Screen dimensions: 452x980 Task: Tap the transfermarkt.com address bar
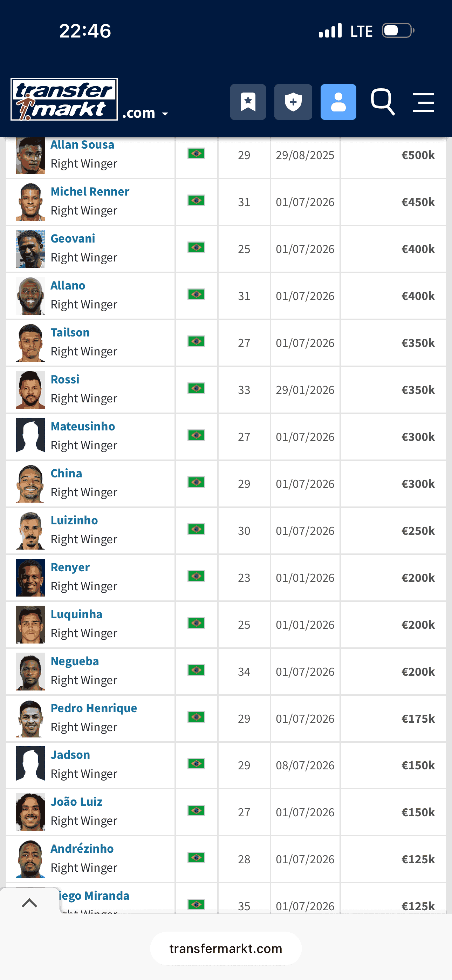click(226, 948)
